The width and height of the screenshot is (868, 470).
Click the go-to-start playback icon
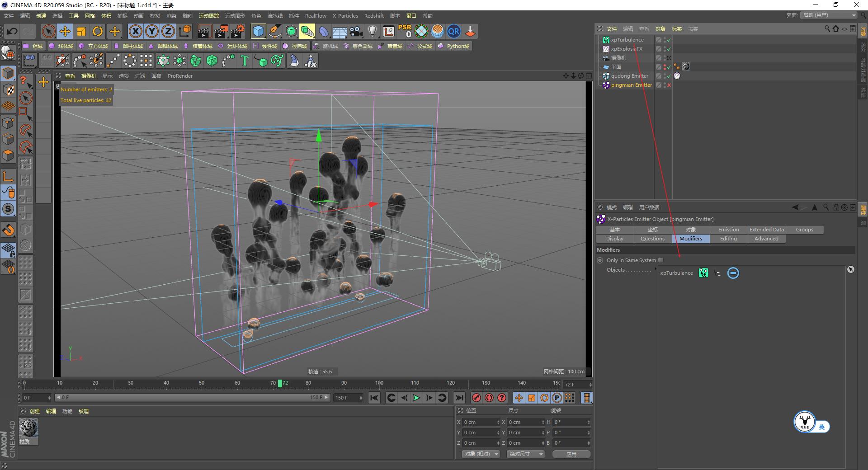pyautogui.click(x=374, y=398)
